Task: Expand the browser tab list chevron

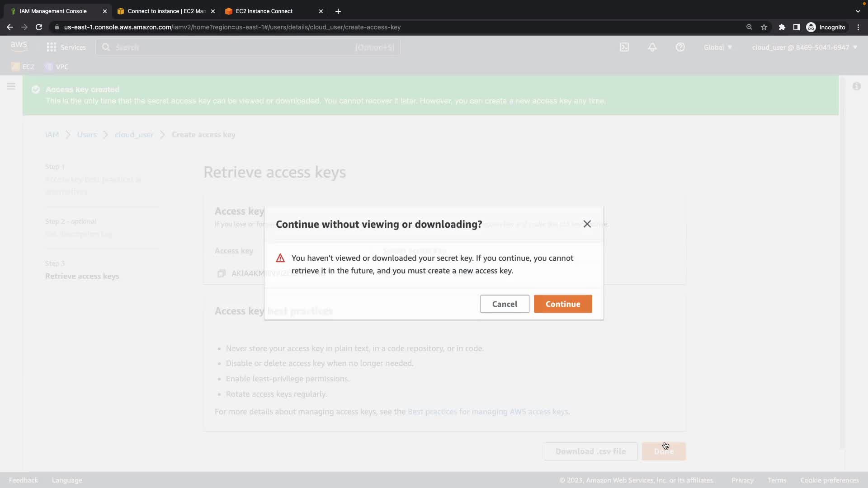Action: click(x=858, y=11)
